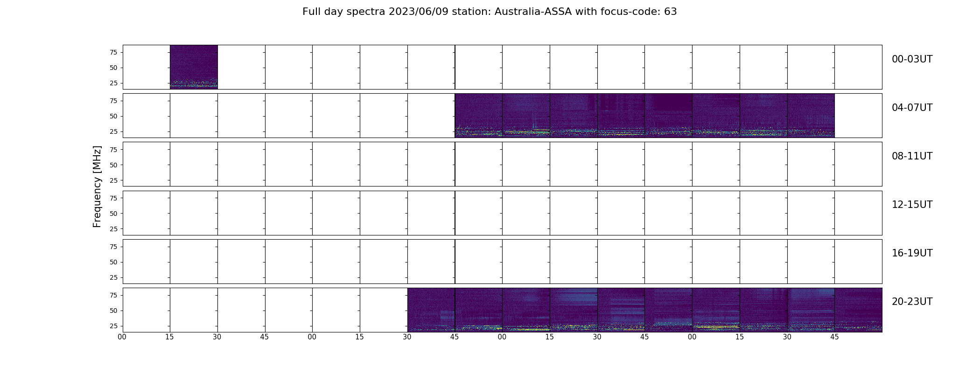This screenshot has width=980, height=373.
Task: Select the 75 tick label of the 12-15UT row
Action: tap(113, 198)
